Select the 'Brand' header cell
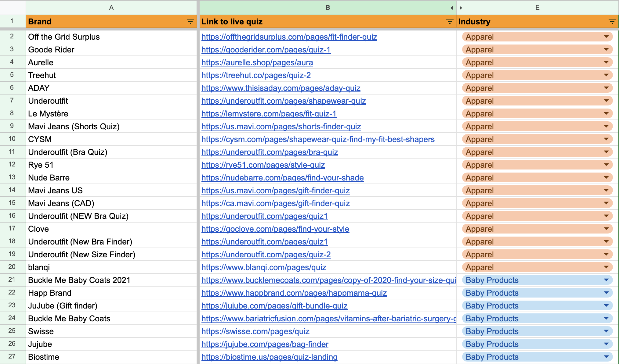619x364 pixels. (111, 22)
